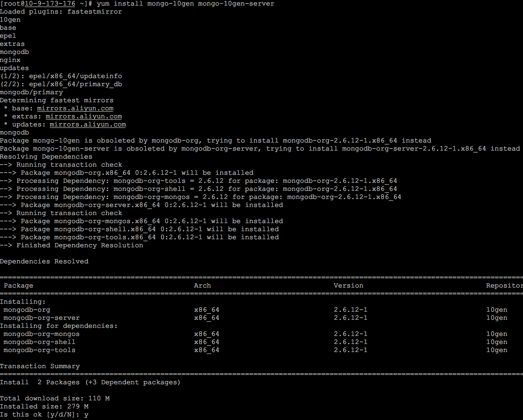Click the mongodb-org-mongos Processing Dependency line
The width and height of the screenshot is (523, 420).
coord(201,197)
